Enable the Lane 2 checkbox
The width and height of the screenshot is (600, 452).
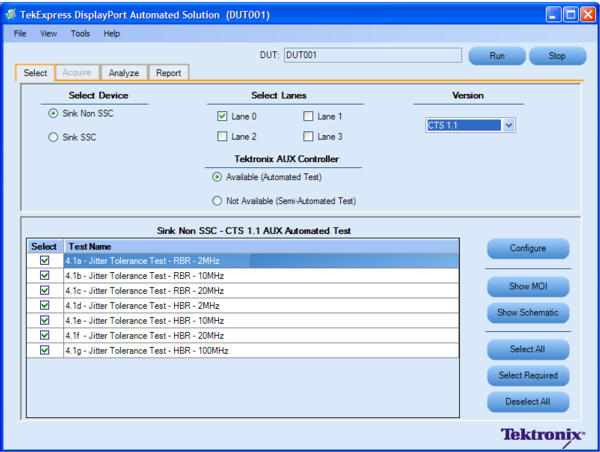(222, 136)
